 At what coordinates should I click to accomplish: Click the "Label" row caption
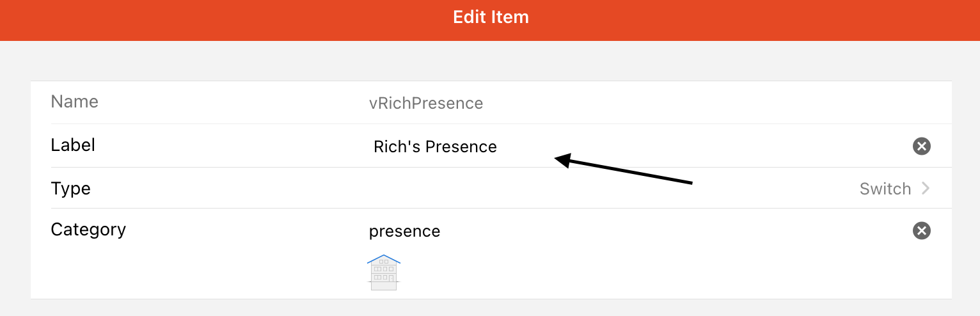(73, 145)
